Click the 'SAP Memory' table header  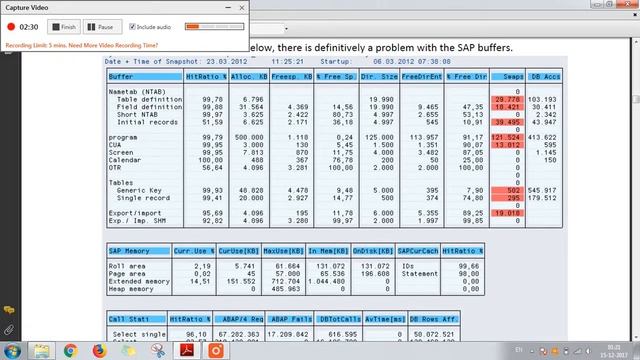click(x=139, y=251)
